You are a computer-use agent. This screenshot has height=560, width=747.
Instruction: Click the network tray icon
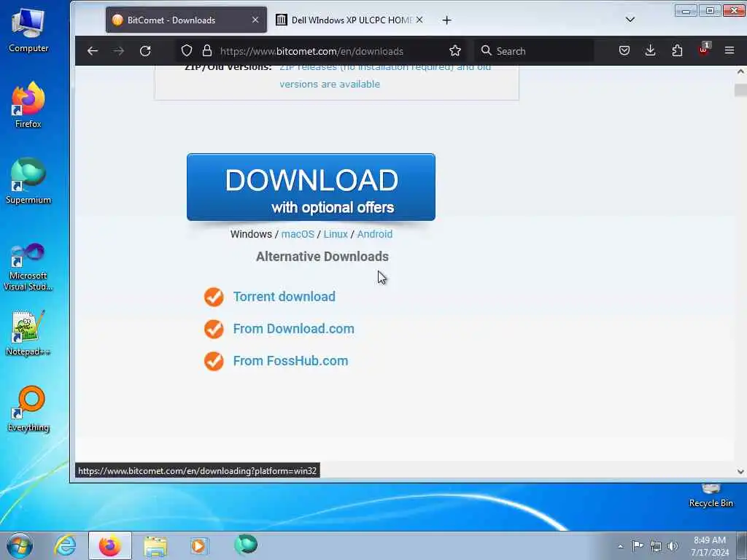pyautogui.click(x=656, y=546)
